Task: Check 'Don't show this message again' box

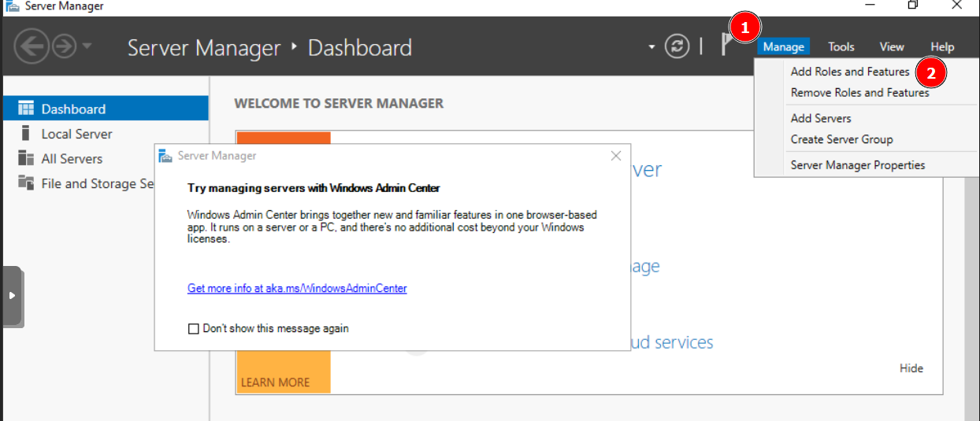Action: tap(194, 329)
